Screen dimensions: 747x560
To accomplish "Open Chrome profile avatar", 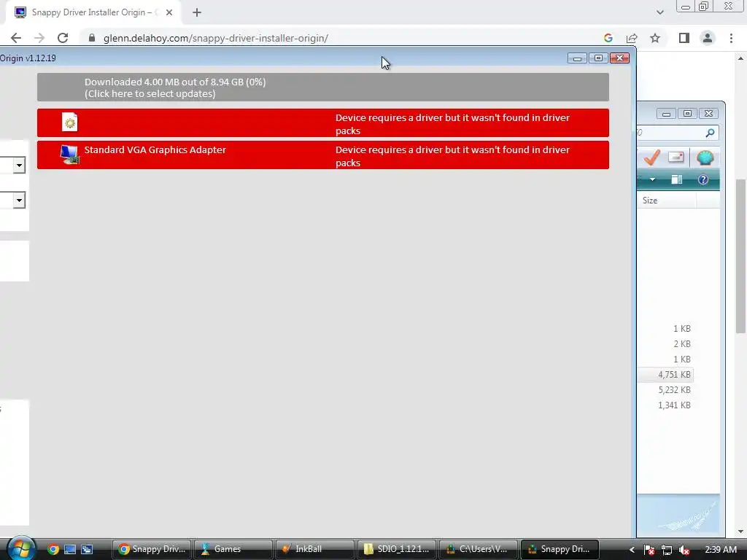I will click(x=708, y=38).
